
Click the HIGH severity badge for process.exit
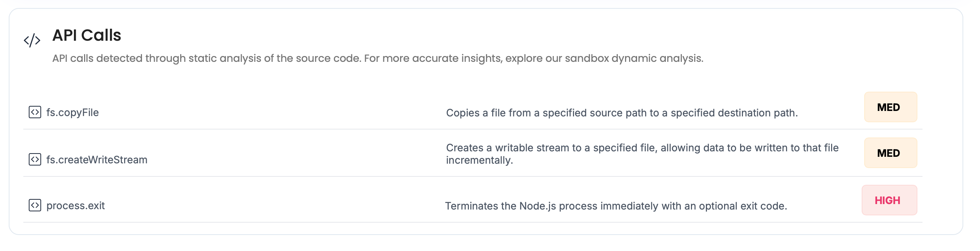click(x=889, y=200)
